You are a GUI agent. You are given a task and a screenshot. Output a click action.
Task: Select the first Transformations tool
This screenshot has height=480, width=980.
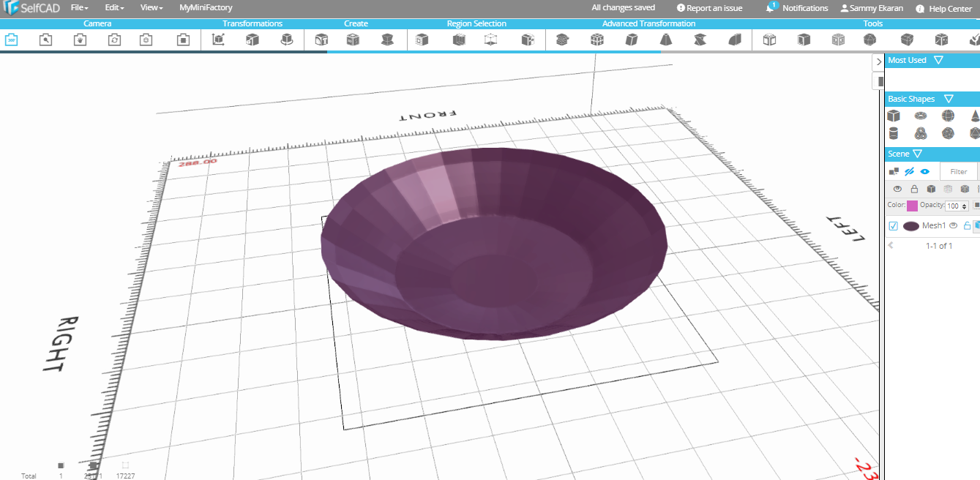(x=217, y=41)
